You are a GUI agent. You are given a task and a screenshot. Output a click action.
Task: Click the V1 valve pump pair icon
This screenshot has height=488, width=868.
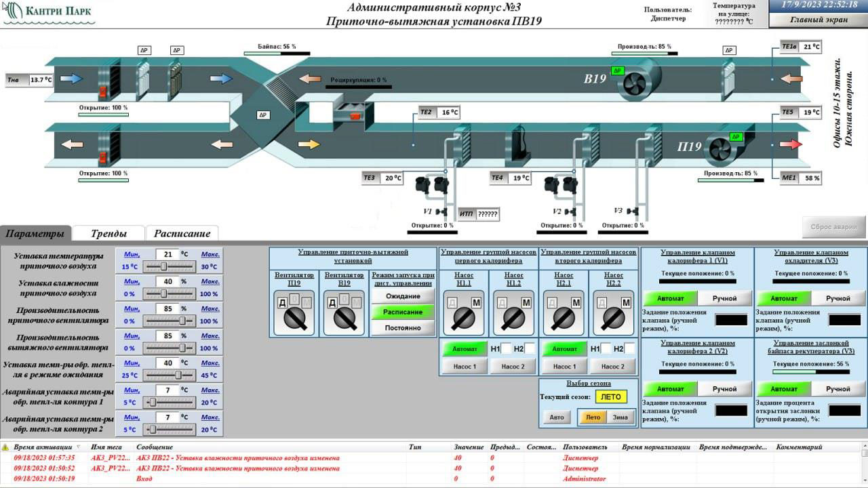tap(432, 184)
